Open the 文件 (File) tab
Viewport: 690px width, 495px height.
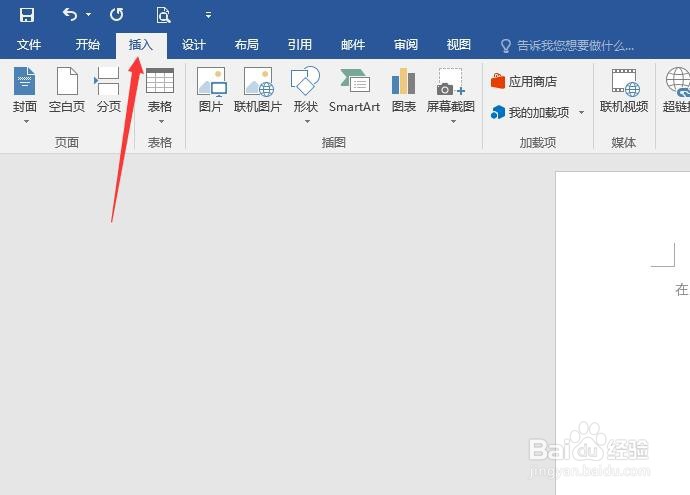[29, 45]
